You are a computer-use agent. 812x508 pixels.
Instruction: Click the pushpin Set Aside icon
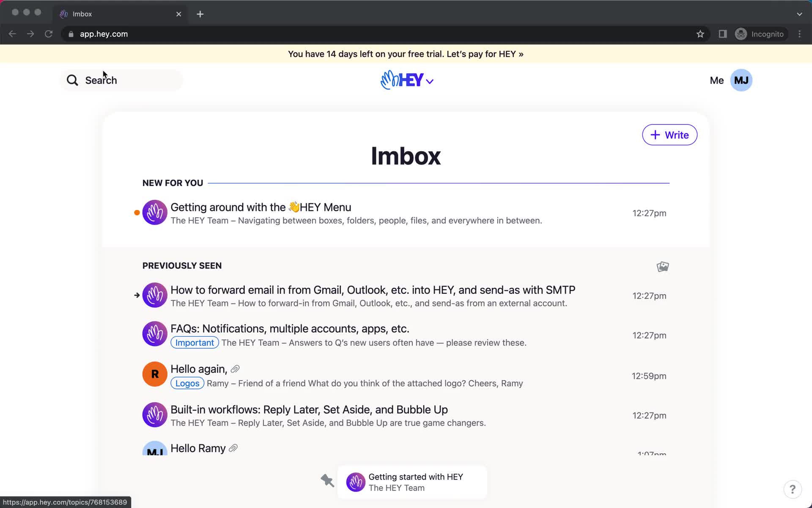tap(327, 480)
